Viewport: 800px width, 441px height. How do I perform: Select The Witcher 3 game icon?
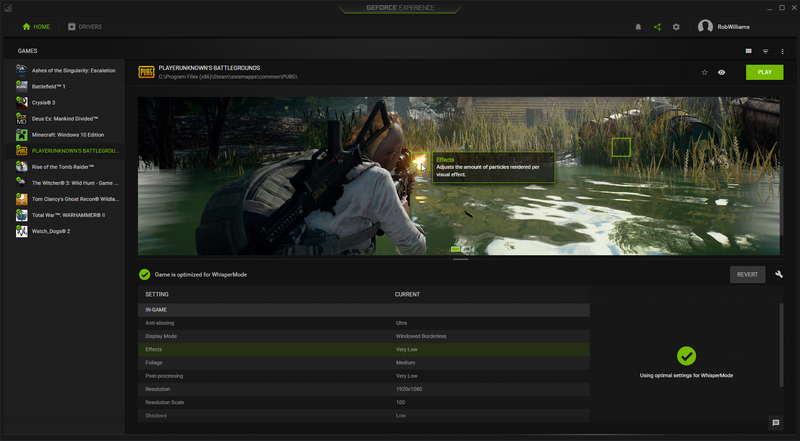point(21,183)
